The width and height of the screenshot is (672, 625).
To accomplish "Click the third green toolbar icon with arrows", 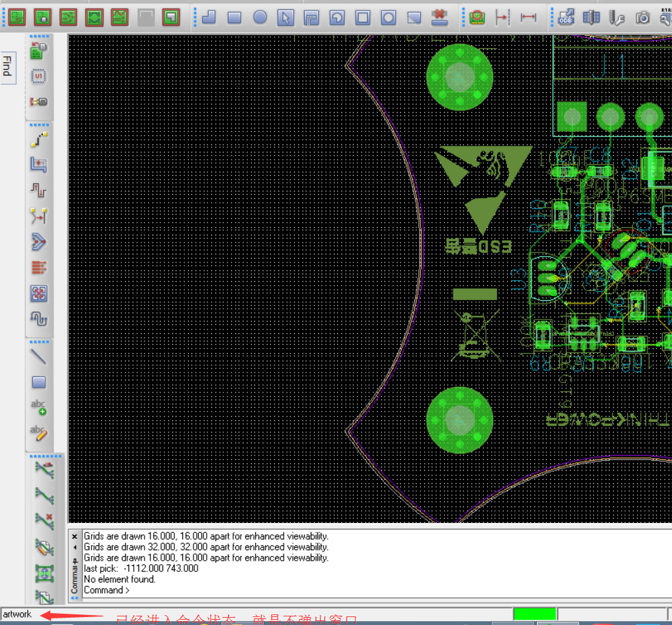I will pos(68,18).
